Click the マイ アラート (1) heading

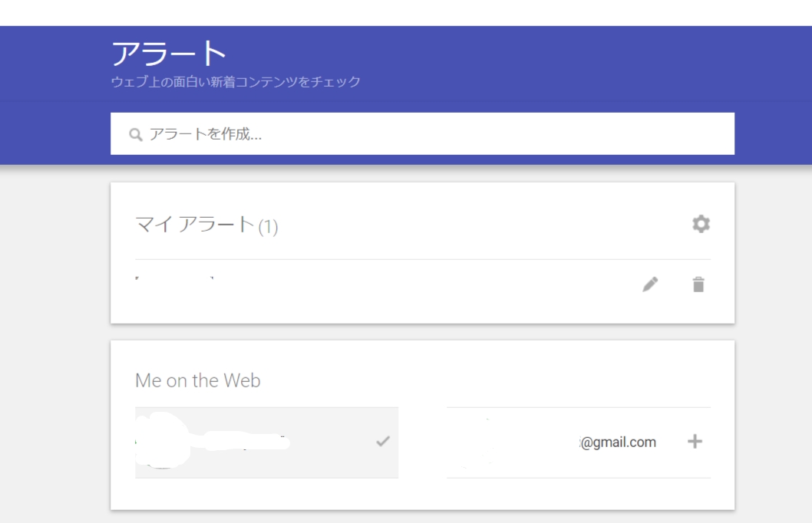[206, 225]
